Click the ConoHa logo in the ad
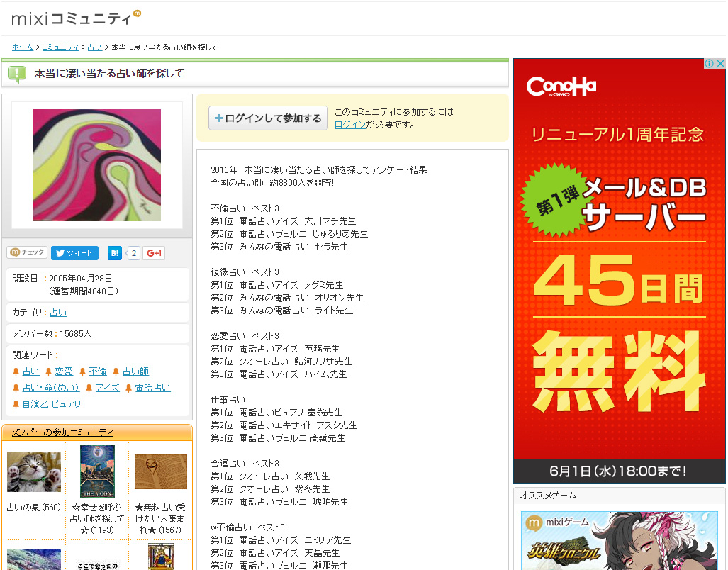 (x=561, y=86)
